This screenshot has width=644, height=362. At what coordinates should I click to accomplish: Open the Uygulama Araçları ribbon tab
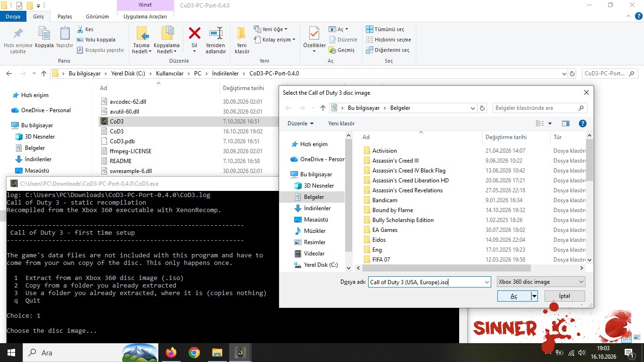tap(145, 16)
